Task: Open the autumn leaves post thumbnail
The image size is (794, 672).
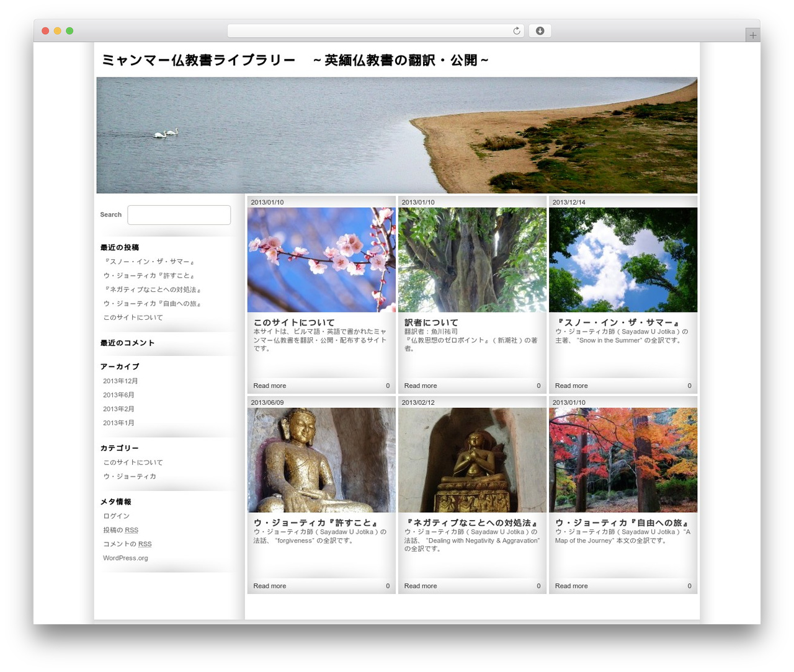Action: click(x=623, y=460)
